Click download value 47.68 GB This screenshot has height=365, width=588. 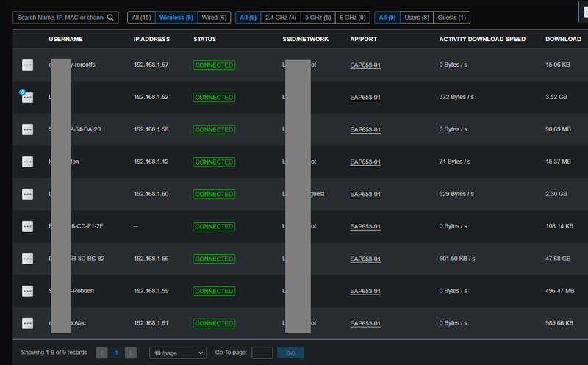pos(558,259)
